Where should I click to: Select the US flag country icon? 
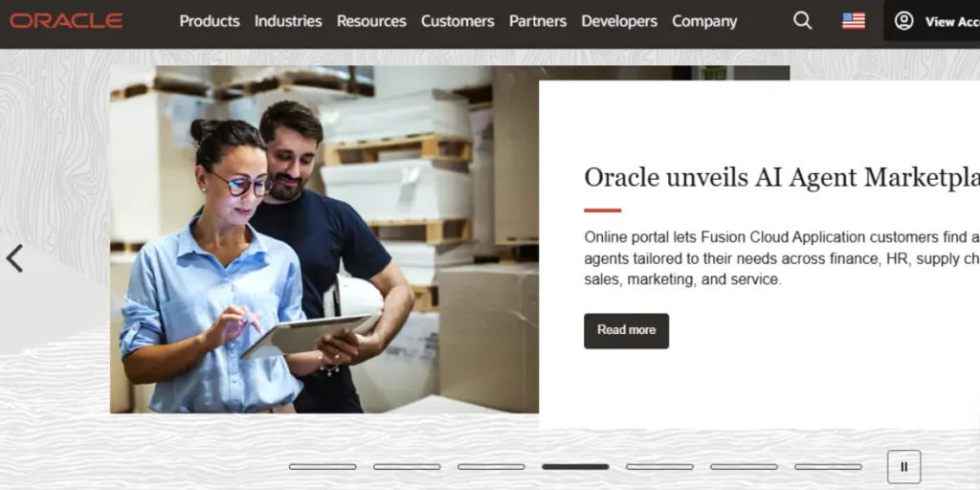853,21
